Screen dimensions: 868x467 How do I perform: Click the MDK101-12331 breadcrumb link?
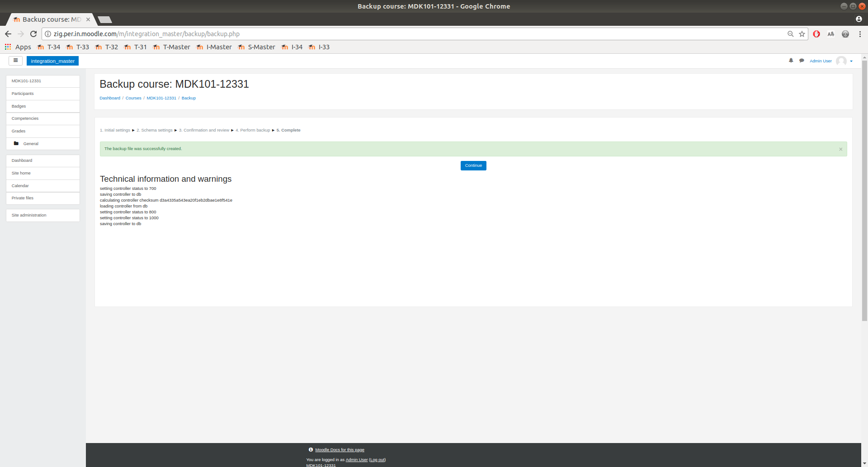(161, 98)
